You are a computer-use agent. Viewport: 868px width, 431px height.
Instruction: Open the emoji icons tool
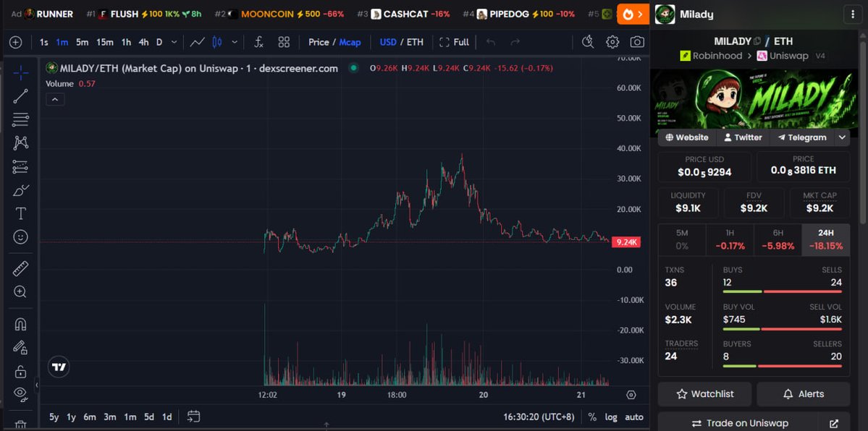point(20,236)
